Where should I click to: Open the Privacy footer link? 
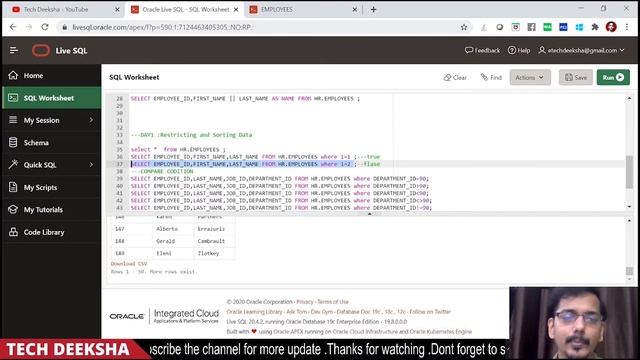click(305, 302)
